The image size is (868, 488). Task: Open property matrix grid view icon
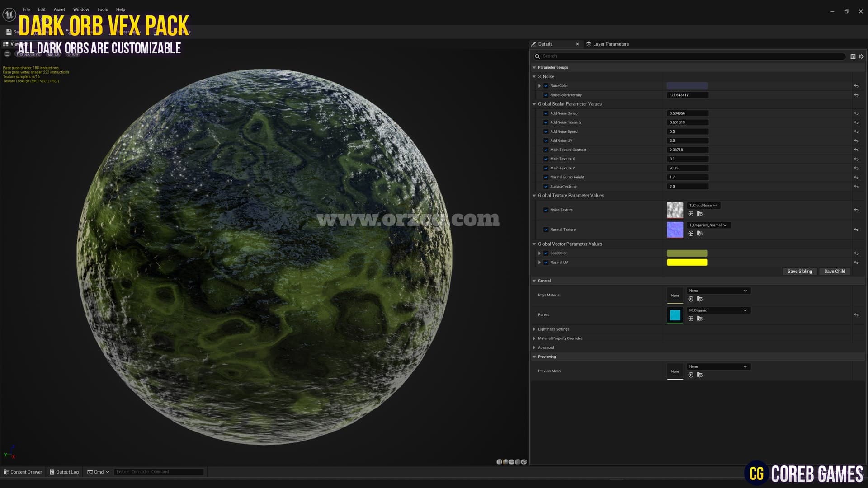853,56
